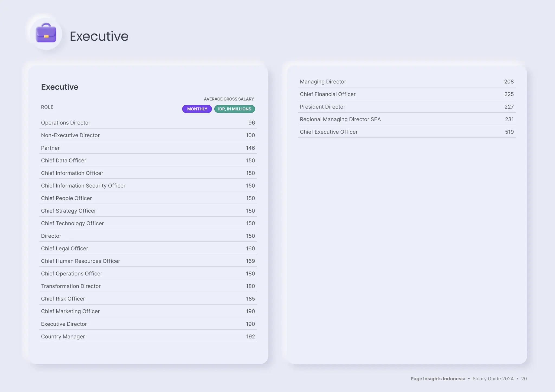Select the Transformation Director label
Screen dimensions: 555x392
[x=71, y=286]
